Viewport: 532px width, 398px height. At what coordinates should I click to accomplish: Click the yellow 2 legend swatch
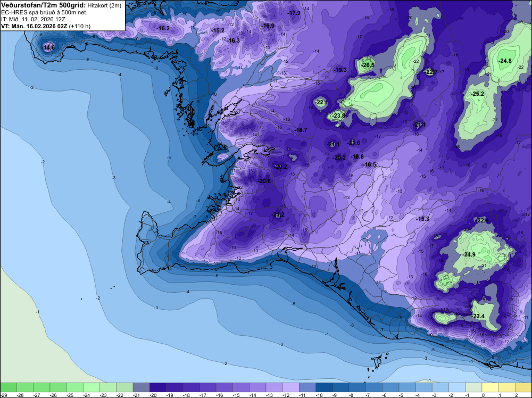523,387
